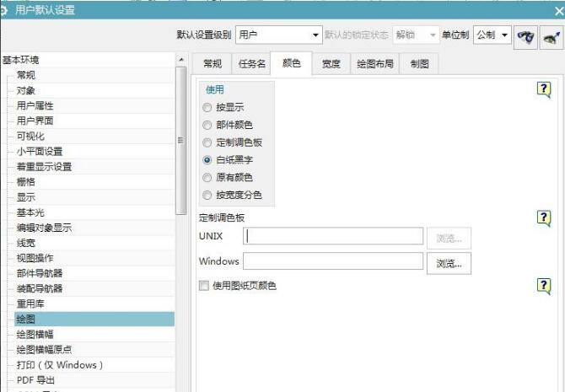Image resolution: width=565 pixels, height=392 pixels.
Task: Select 可视化 in the category list
Action: coord(30,136)
